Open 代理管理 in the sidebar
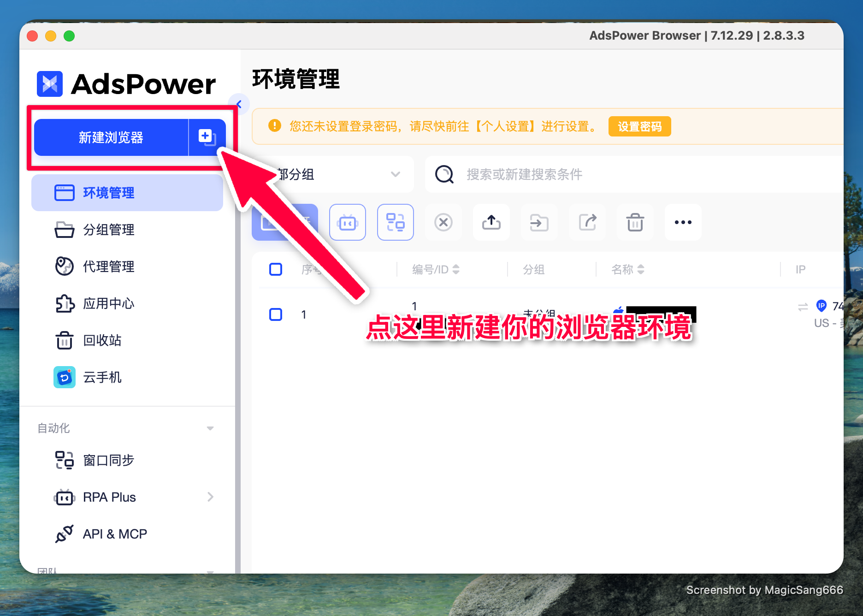 [x=109, y=267]
